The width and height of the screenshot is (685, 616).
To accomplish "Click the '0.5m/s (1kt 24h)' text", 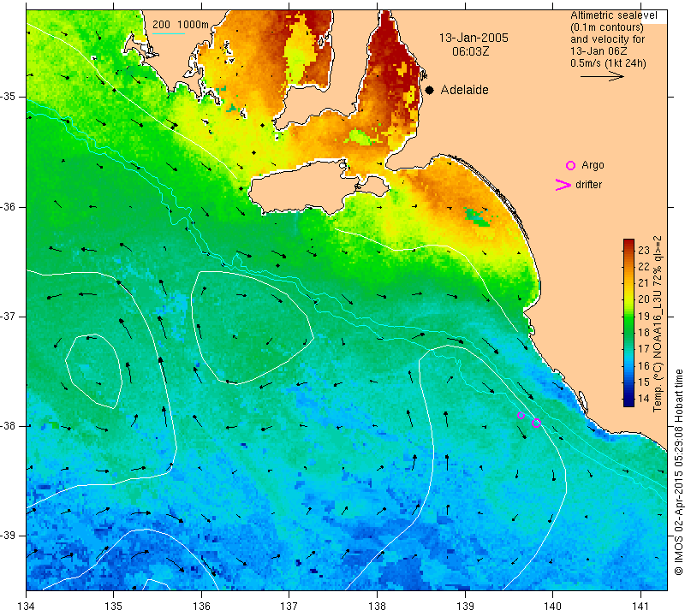I will (x=608, y=63).
